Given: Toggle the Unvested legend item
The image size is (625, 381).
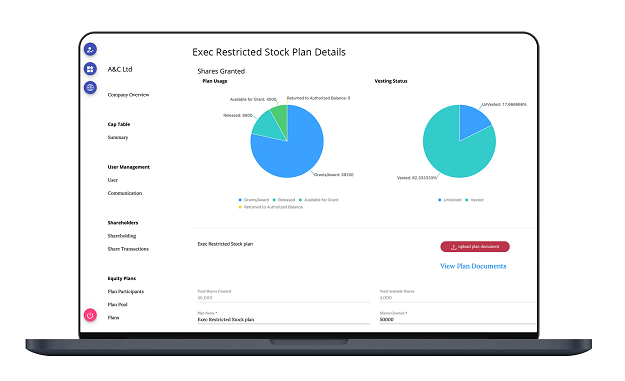Looking at the screenshot, I should pyautogui.click(x=450, y=200).
